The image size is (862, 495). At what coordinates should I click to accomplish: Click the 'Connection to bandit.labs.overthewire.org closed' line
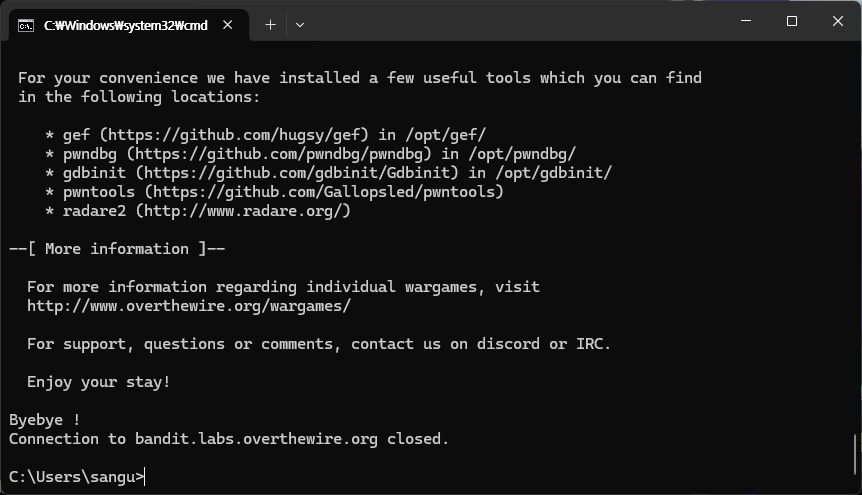(229, 439)
